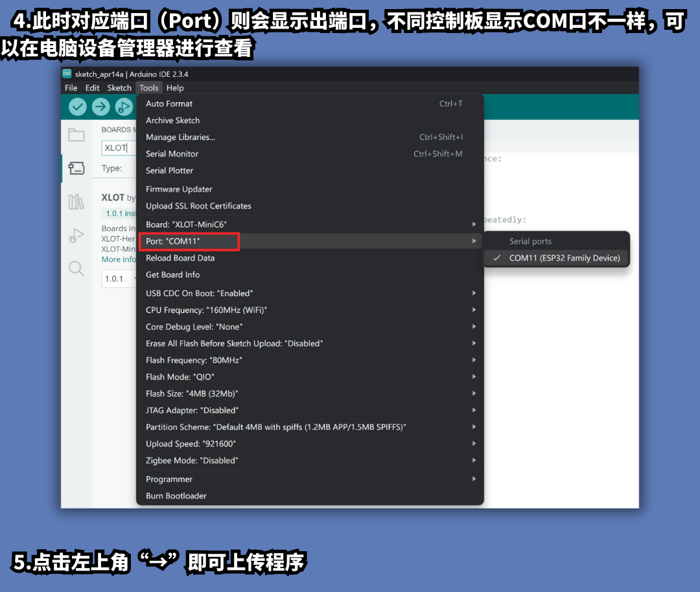Click the Upload arrow button
This screenshot has width=700, height=592.
coord(101,107)
